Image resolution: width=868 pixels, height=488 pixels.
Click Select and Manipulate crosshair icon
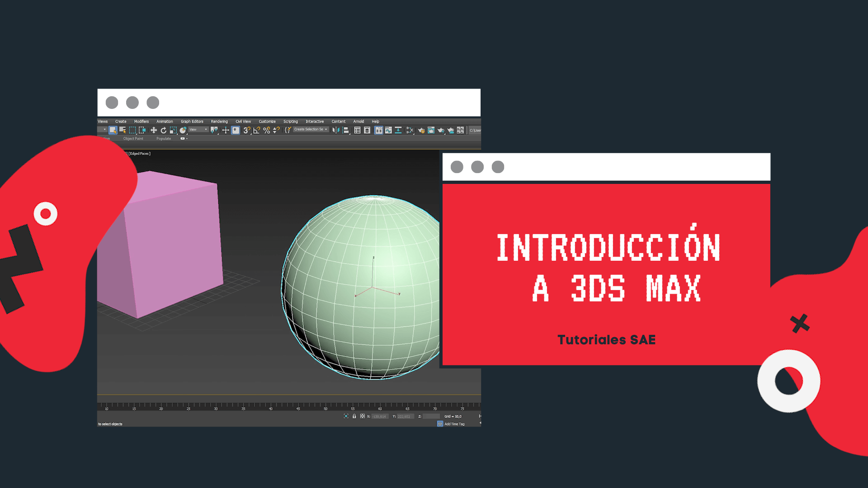pyautogui.click(x=226, y=130)
